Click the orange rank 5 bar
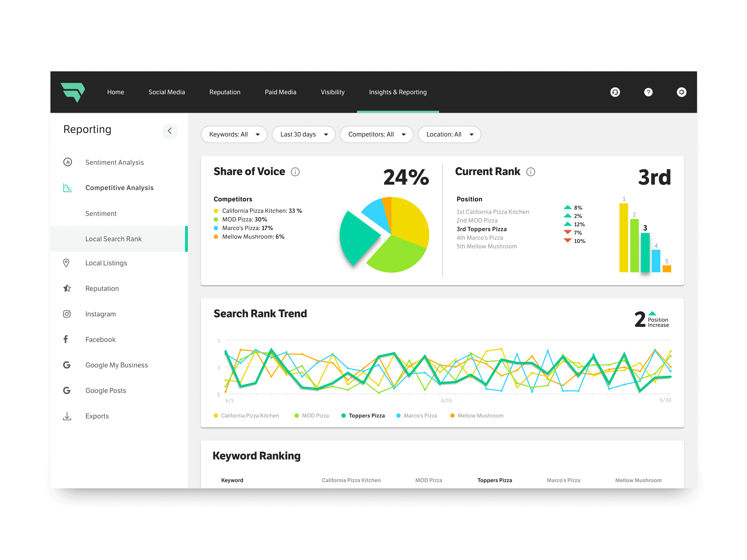The height and width of the screenshot is (560, 747). pyautogui.click(x=667, y=269)
